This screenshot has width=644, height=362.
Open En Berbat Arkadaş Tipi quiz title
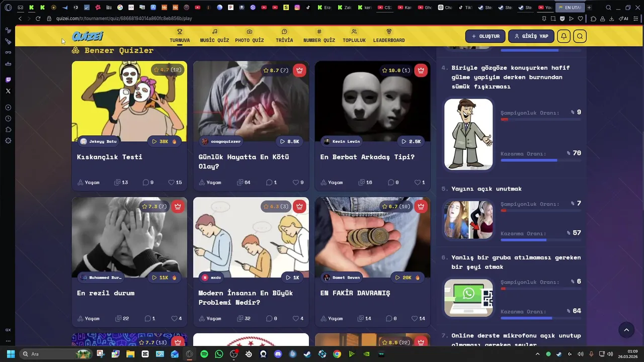pos(367,157)
